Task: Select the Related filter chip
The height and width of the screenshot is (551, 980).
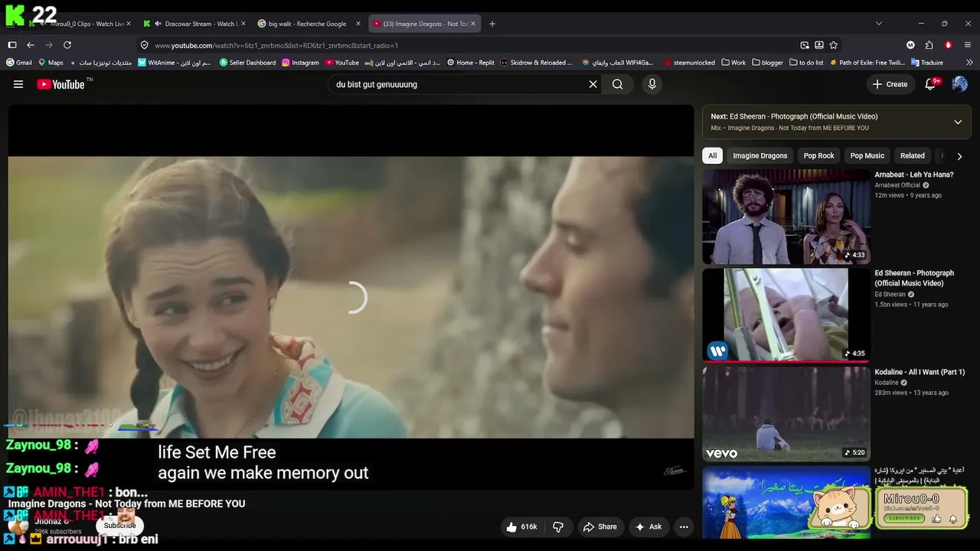Action: pos(913,156)
